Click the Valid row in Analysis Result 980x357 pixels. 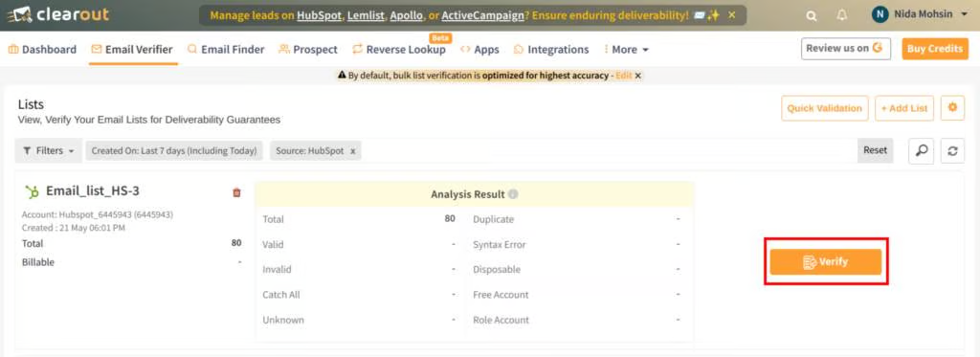(x=359, y=244)
